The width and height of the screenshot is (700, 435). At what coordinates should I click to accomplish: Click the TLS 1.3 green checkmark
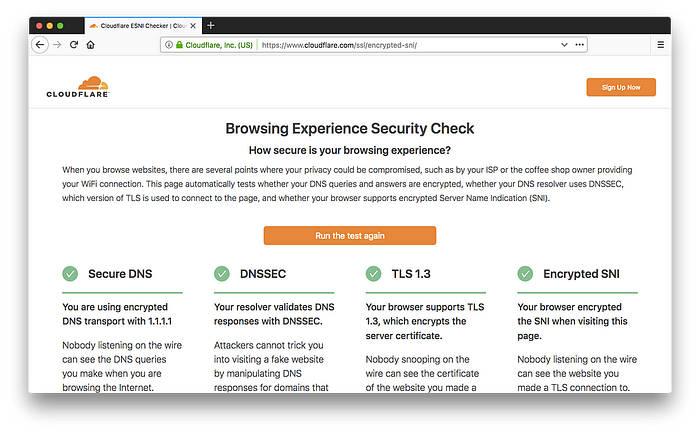point(373,273)
